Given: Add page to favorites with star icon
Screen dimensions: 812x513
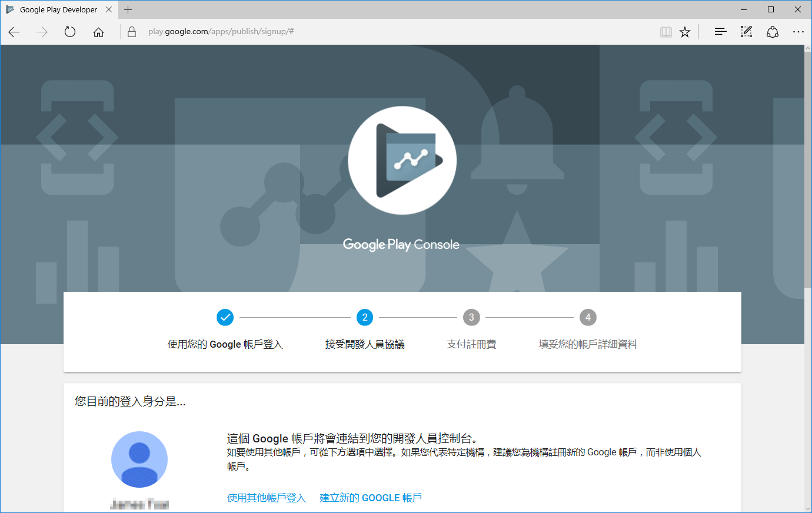Looking at the screenshot, I should click(685, 32).
